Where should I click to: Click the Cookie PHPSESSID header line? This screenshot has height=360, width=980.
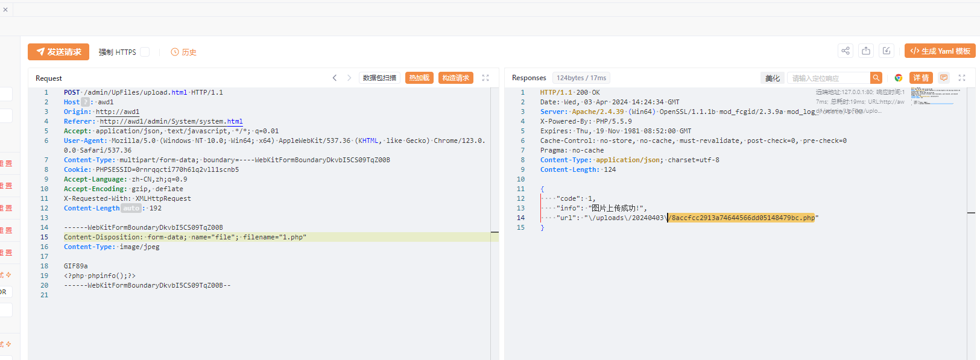(x=151, y=169)
